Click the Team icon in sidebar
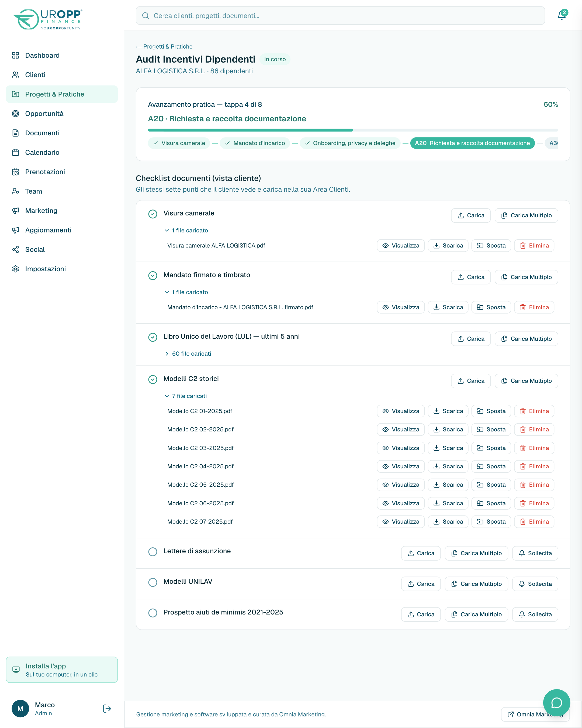 point(16,191)
